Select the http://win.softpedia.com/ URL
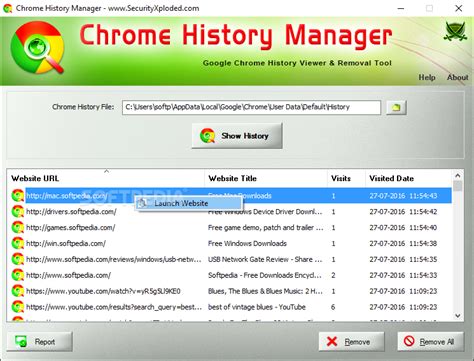The height and width of the screenshot is (361, 474). coord(66,243)
